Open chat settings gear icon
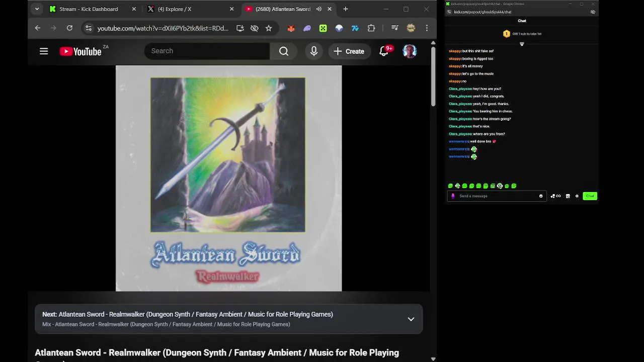Screen dimensions: 644x362 click(x=577, y=196)
